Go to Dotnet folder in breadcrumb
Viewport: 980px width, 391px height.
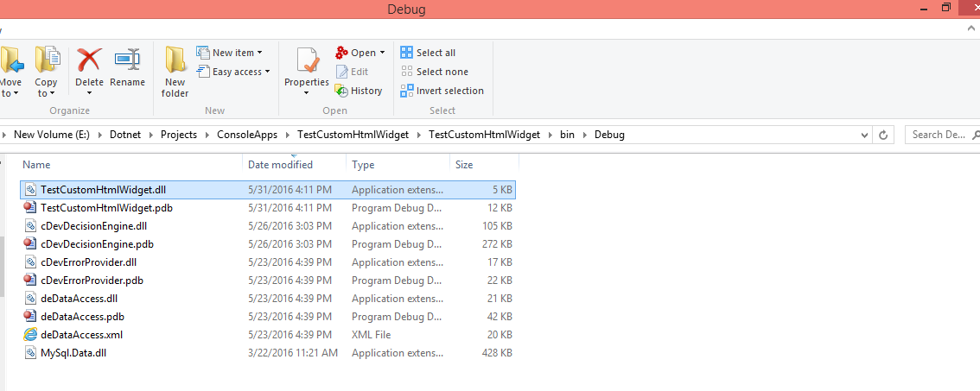[x=125, y=135]
